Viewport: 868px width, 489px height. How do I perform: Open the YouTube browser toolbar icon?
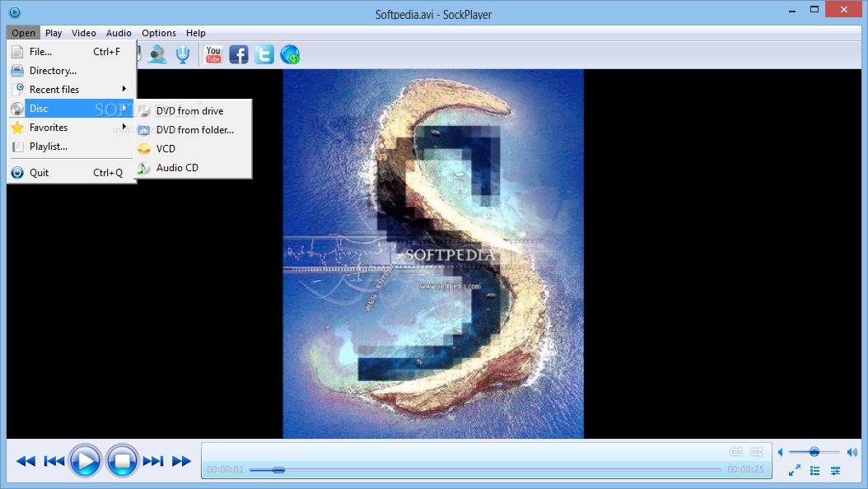(x=213, y=54)
